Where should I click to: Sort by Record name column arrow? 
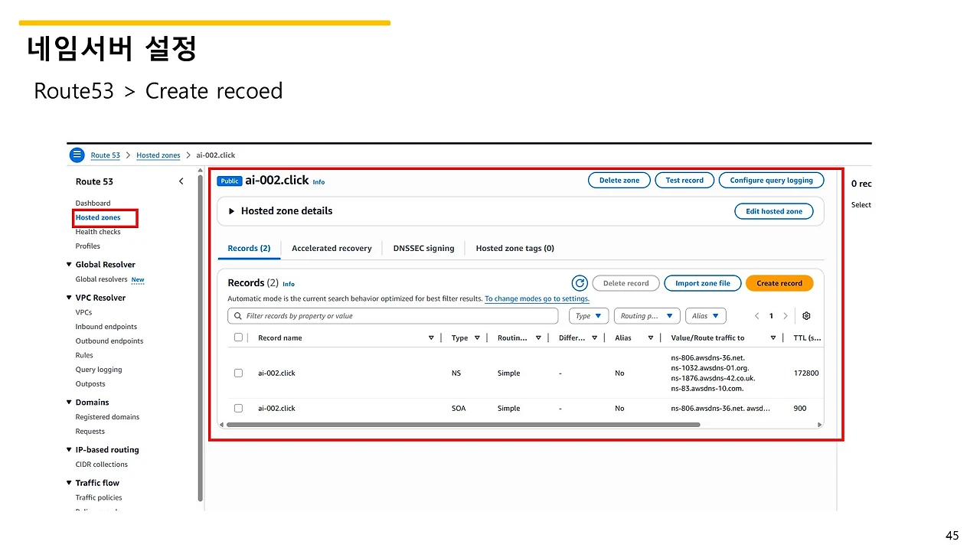(431, 337)
